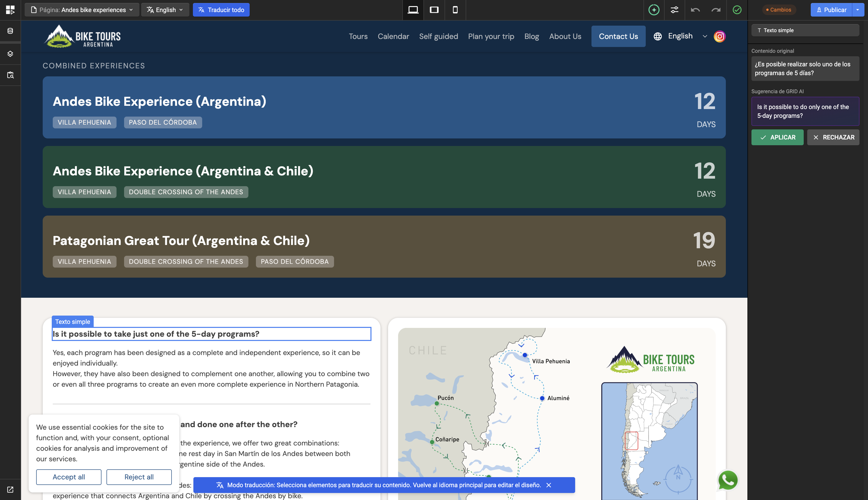
Task: Open the database panel in left sidebar
Action: click(x=10, y=31)
